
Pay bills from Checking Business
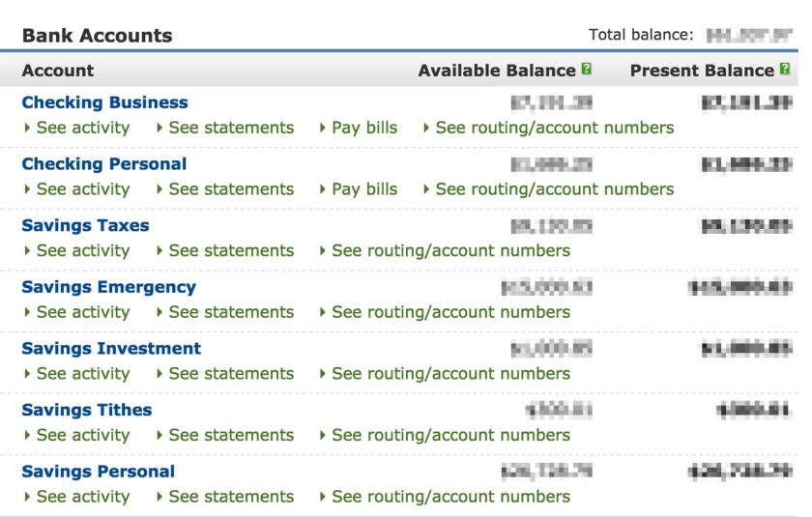pos(363,128)
